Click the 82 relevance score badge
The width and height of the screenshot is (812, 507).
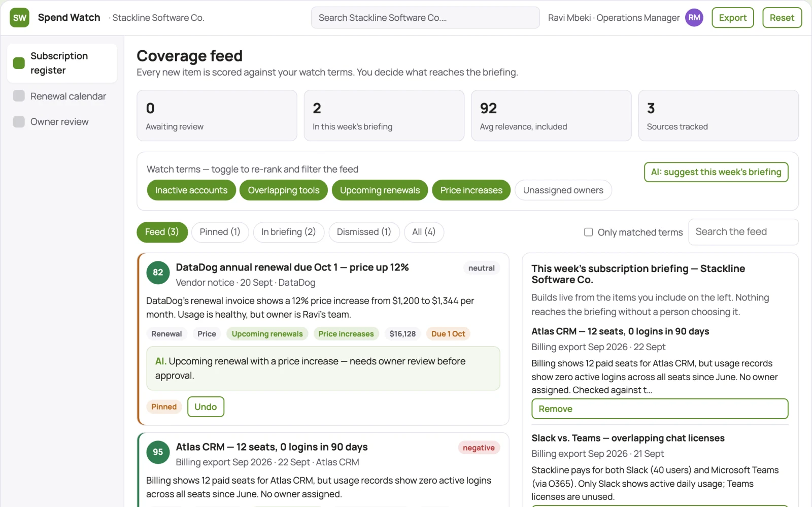pyautogui.click(x=158, y=273)
